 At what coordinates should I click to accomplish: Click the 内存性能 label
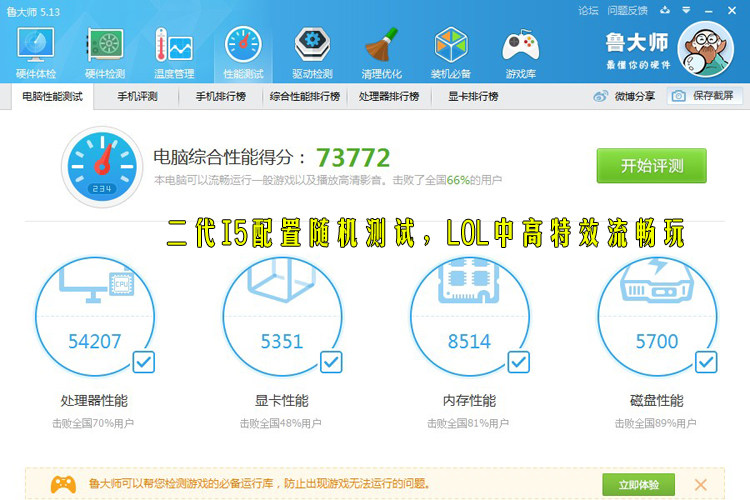(x=469, y=400)
